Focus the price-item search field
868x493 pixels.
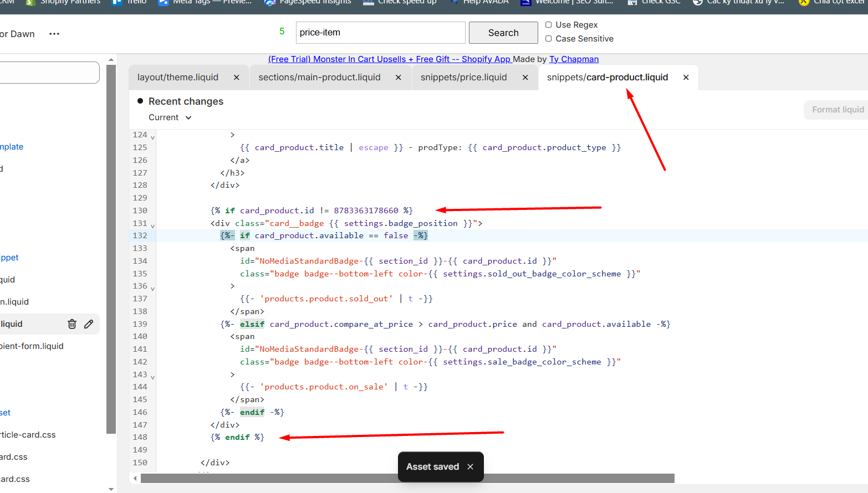click(x=380, y=33)
